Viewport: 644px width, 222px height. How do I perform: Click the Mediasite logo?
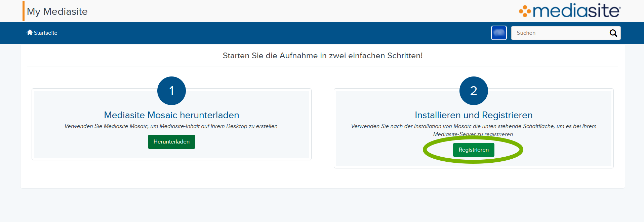coord(570,11)
